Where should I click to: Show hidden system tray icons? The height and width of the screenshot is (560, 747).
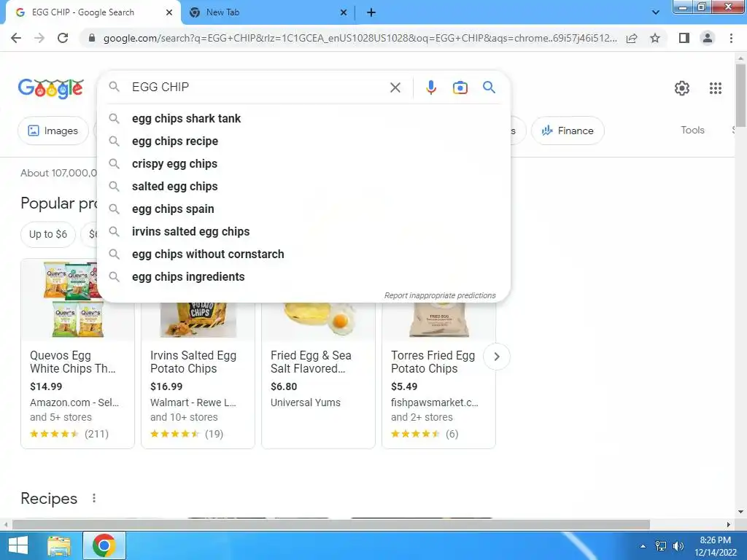point(643,546)
